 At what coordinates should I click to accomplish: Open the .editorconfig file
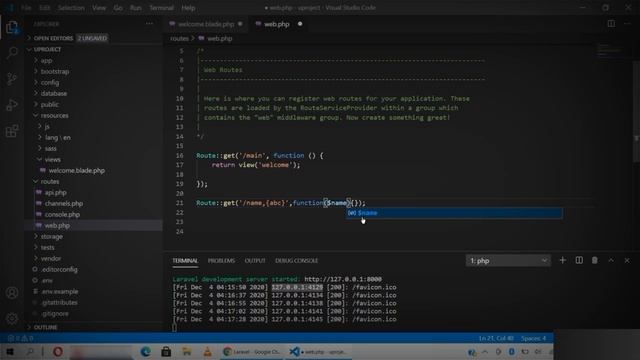pyautogui.click(x=59, y=269)
